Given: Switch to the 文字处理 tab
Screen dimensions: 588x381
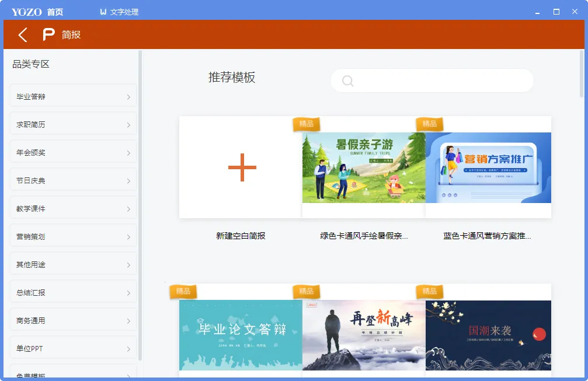Looking at the screenshot, I should point(124,12).
